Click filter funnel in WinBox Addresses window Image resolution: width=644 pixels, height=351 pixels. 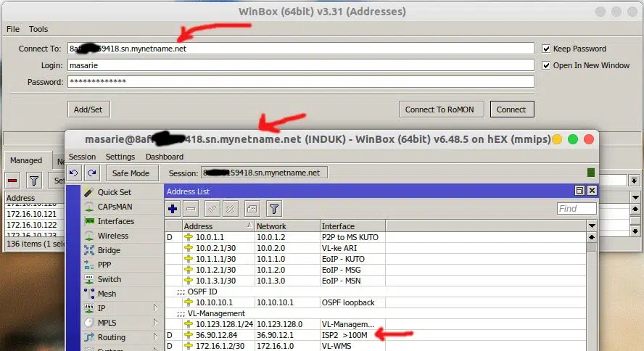coord(34,181)
